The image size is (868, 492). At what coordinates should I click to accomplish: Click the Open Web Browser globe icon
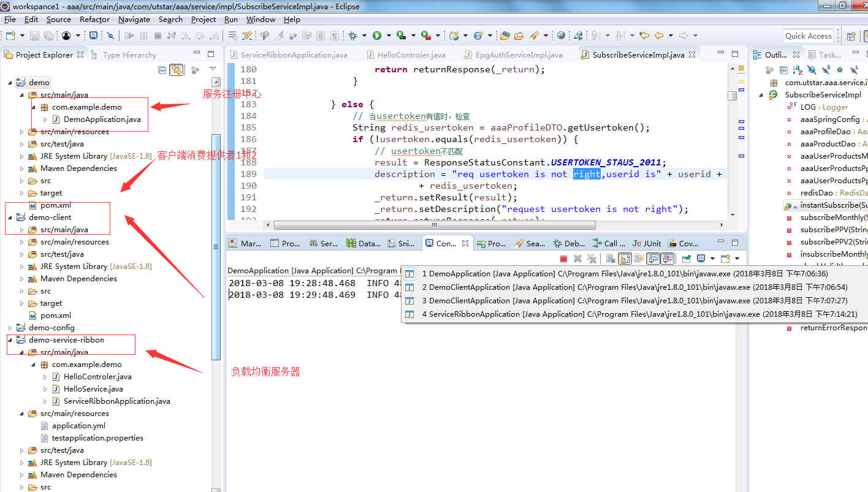(x=561, y=36)
